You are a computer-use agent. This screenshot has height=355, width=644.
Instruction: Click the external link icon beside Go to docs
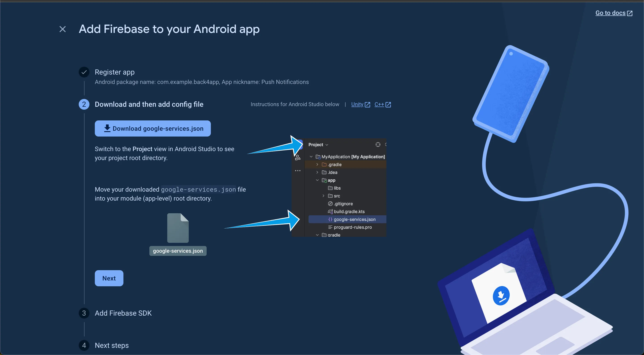click(630, 13)
